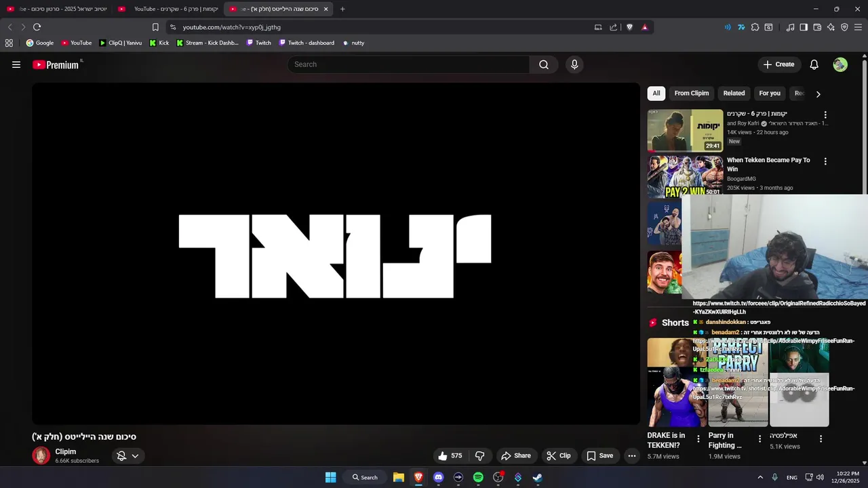Click the Share button
The width and height of the screenshot is (868, 488).
click(515, 455)
